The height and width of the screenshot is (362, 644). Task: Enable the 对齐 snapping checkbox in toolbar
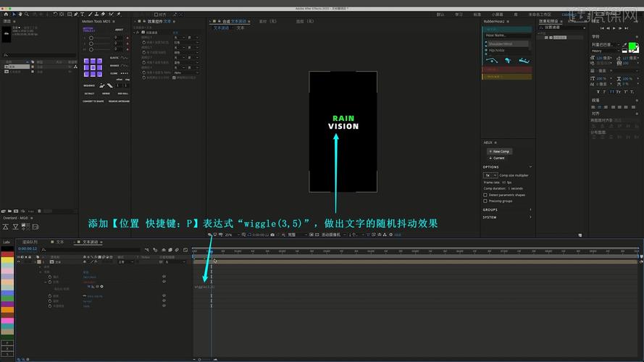coord(156,14)
